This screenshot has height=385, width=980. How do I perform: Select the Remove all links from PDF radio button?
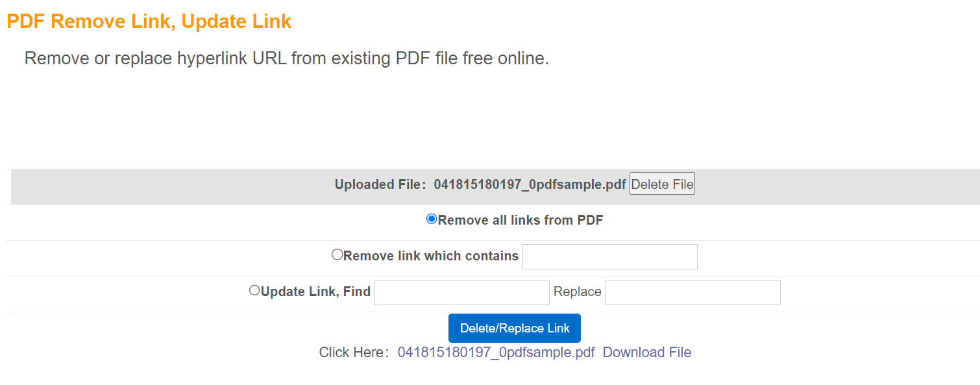(432, 219)
